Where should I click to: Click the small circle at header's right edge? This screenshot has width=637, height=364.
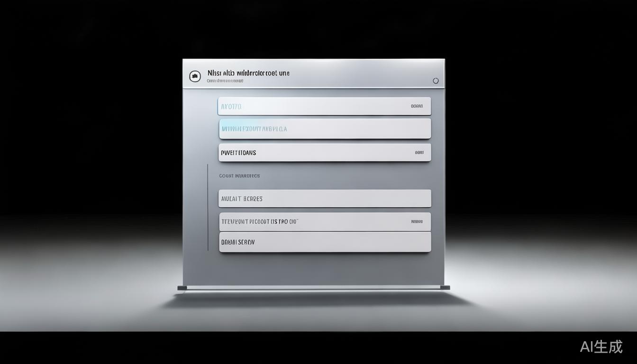[x=436, y=81]
